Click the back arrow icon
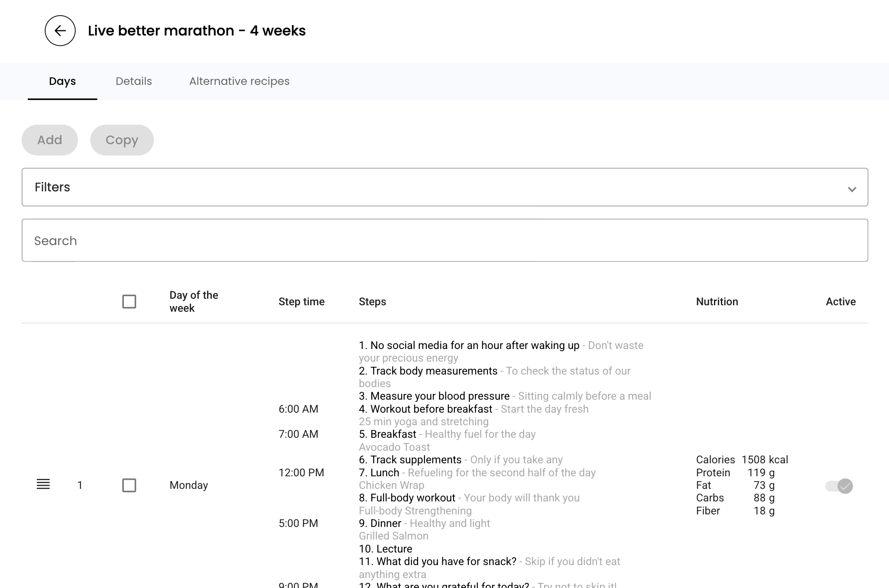This screenshot has width=889, height=588. pyautogui.click(x=60, y=31)
